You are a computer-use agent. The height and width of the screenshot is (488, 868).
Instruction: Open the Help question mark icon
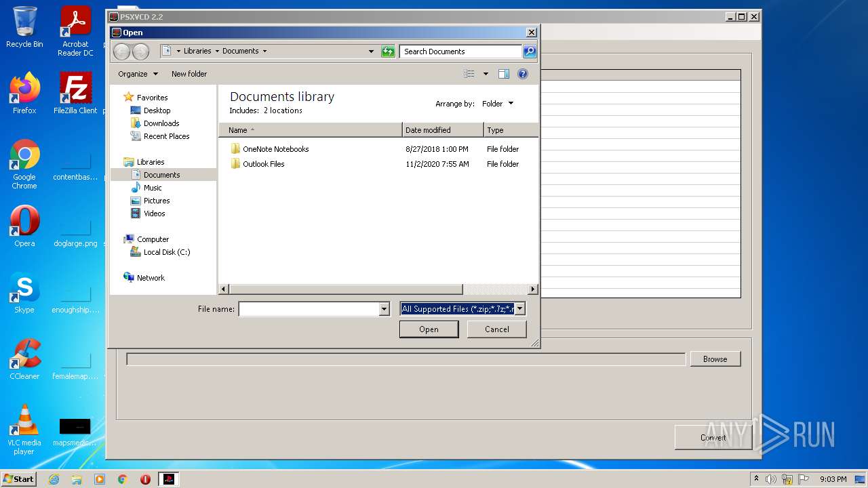point(523,74)
